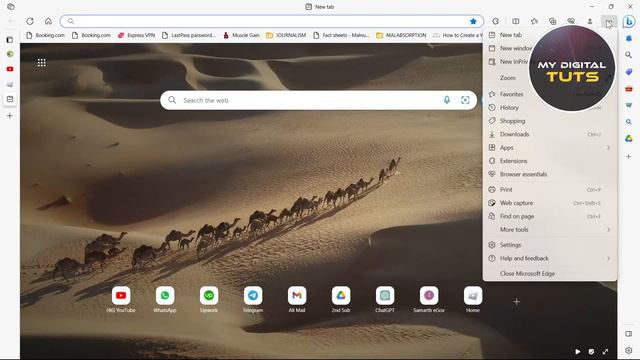Open the Split screen toolbar icon
This screenshot has height=360, width=640.
click(x=516, y=21)
